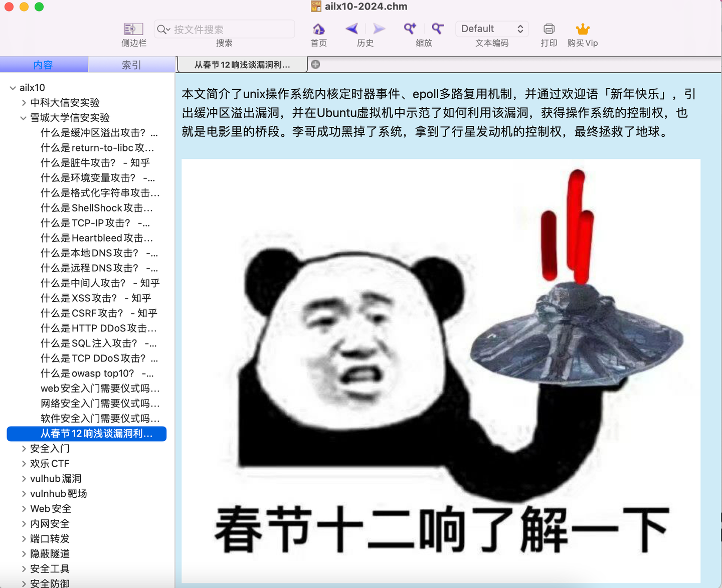The image size is (722, 588).
Task: Click the search input field 按文件搜索
Action: click(x=224, y=29)
